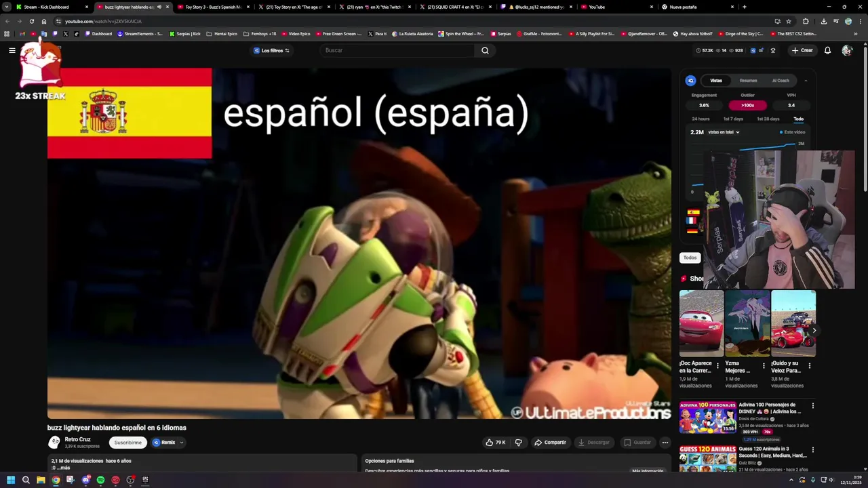Image resolution: width=868 pixels, height=488 pixels.
Task: Click the vidIQ logo in stats panel
Action: pos(690,81)
